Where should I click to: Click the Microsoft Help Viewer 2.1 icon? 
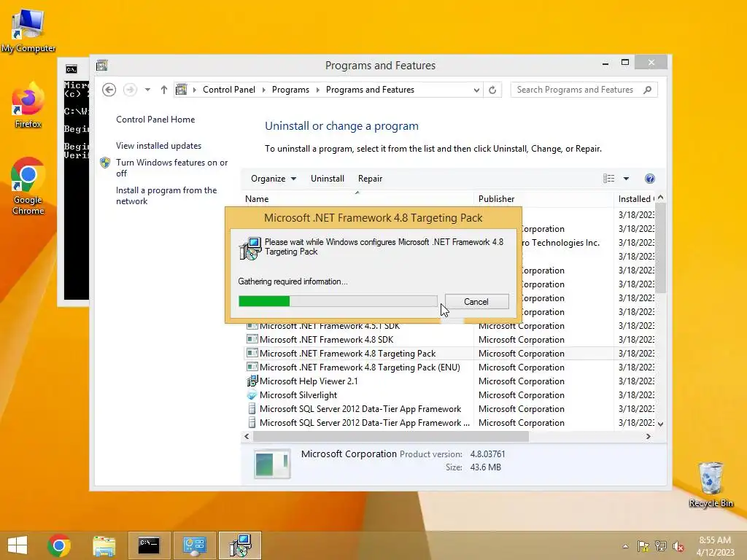pos(252,381)
